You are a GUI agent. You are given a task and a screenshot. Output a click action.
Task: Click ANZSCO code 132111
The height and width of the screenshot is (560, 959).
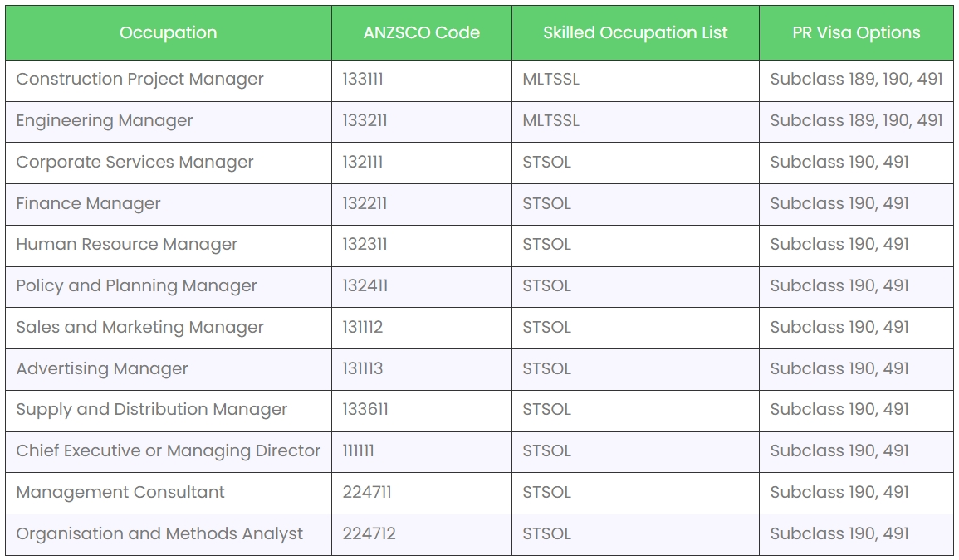pos(363,162)
